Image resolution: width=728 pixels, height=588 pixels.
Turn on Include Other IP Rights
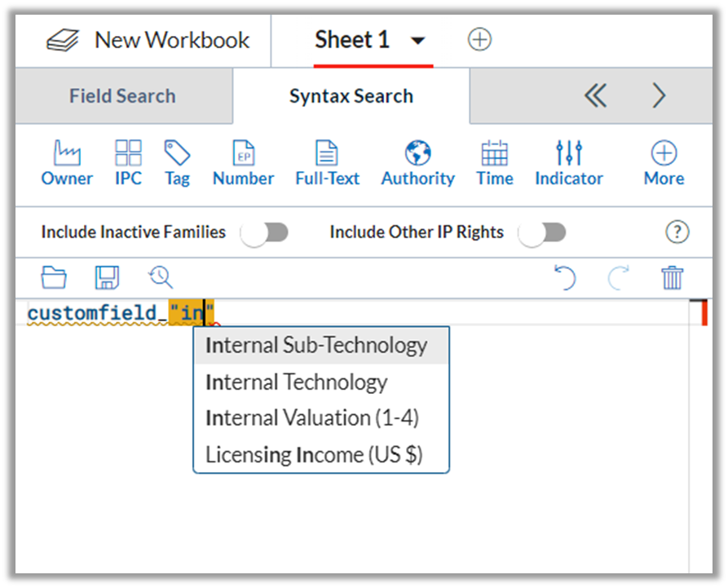tap(542, 232)
